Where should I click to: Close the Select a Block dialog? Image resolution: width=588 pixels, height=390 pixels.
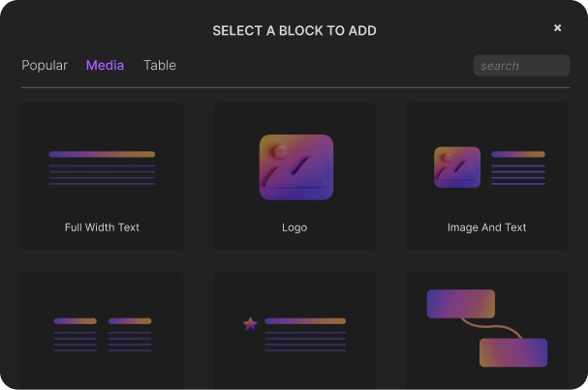(x=558, y=28)
